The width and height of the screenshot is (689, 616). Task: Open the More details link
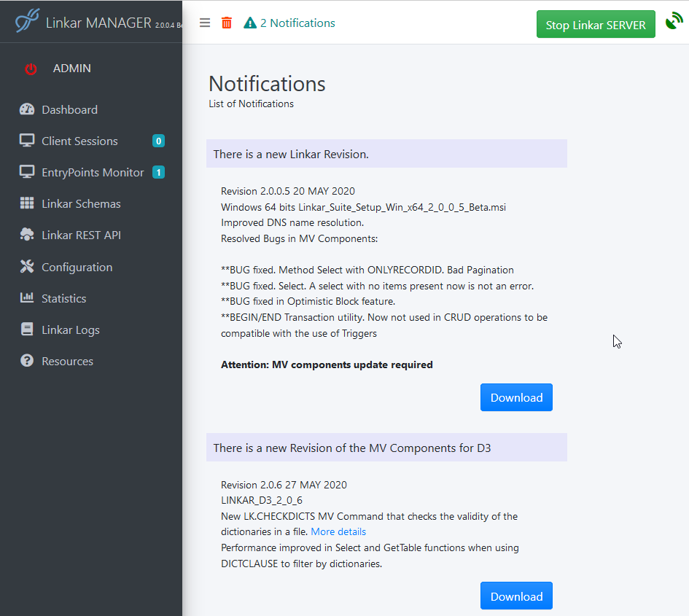(x=338, y=531)
